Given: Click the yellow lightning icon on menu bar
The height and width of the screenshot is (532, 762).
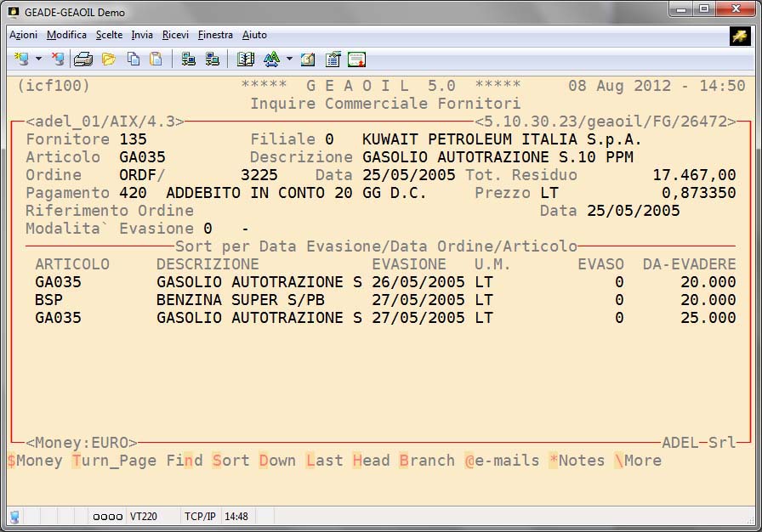Looking at the screenshot, I should coord(739,36).
